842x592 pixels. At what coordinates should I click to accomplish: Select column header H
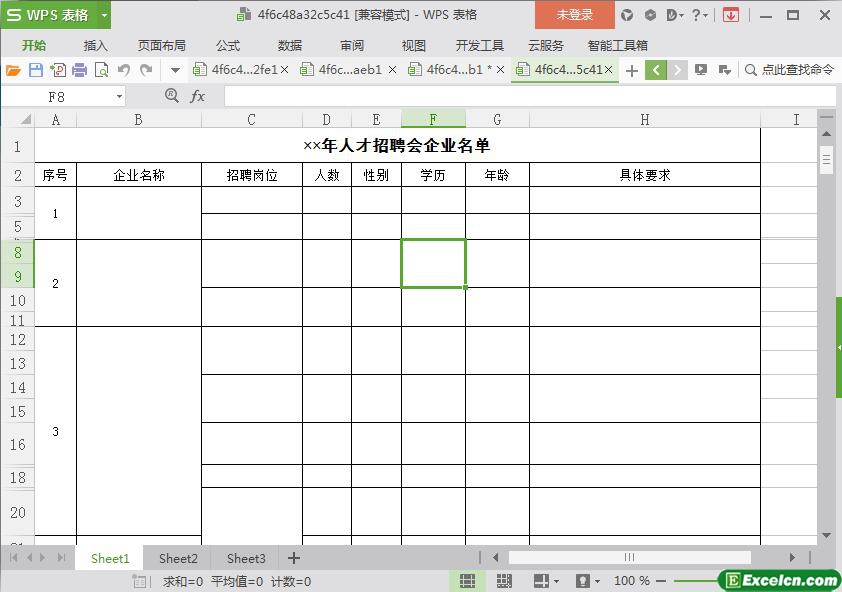click(x=644, y=119)
